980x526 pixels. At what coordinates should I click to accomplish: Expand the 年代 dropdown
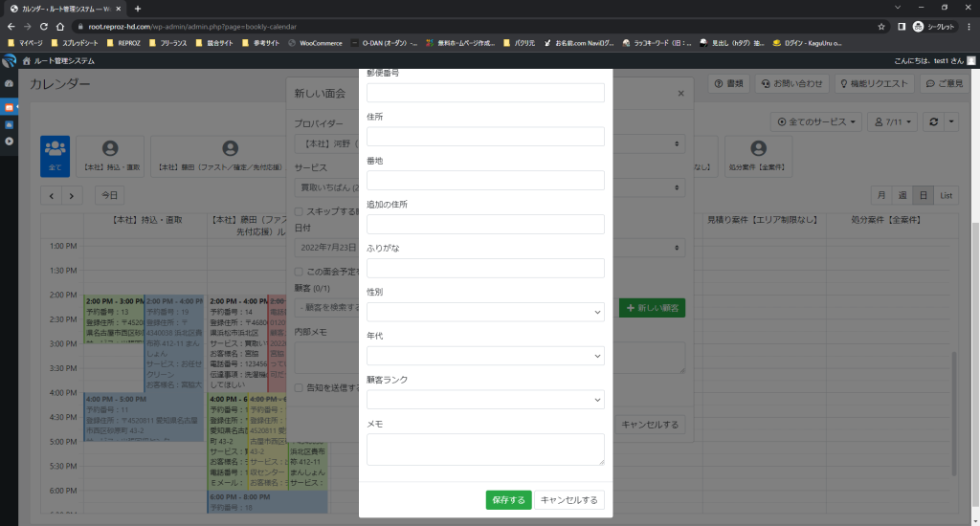click(x=485, y=356)
